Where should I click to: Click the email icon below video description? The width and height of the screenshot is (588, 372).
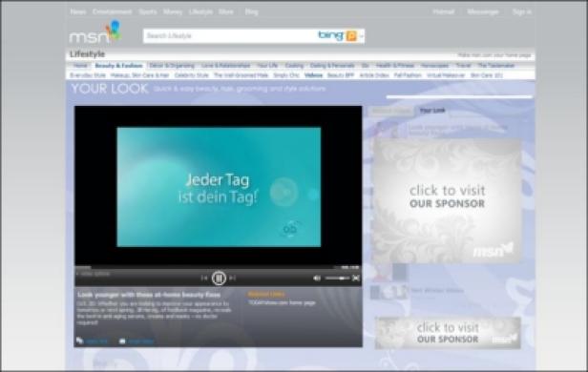[122, 341]
